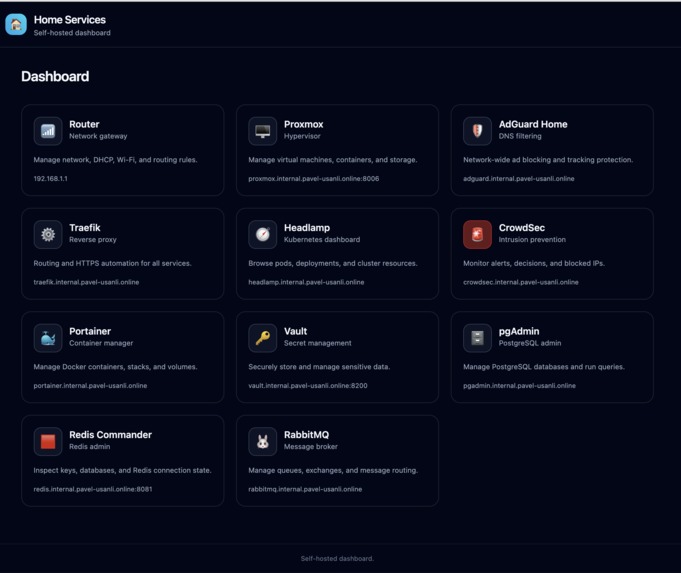Viewport: 681px width, 573px height.
Task: Click the Portainer whale icon
Action: 48,338
